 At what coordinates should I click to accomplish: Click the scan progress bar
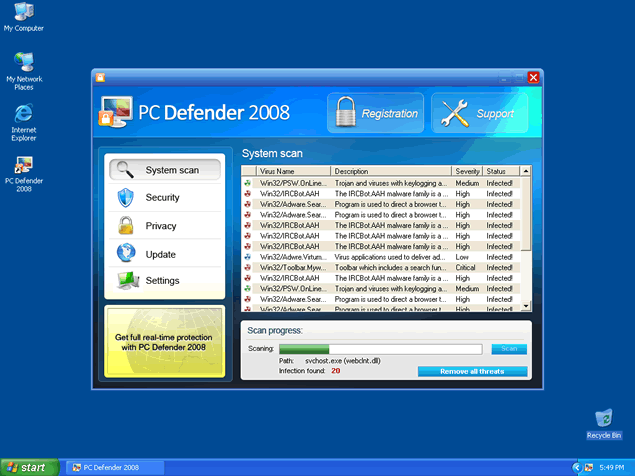[380, 349]
